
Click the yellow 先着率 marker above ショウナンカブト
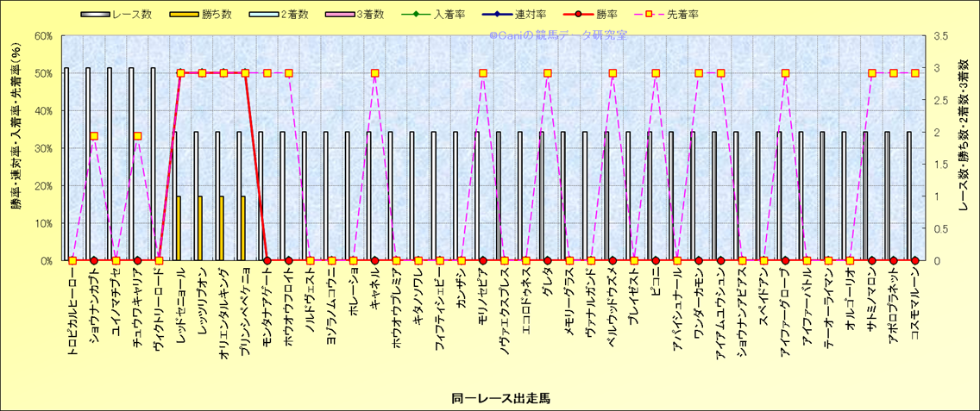pyautogui.click(x=94, y=136)
